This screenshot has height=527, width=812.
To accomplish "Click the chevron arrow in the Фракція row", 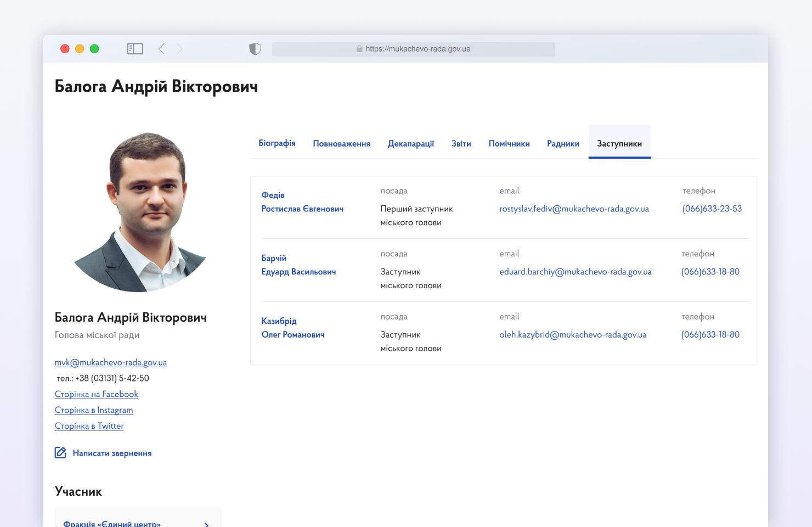I will pos(206,524).
